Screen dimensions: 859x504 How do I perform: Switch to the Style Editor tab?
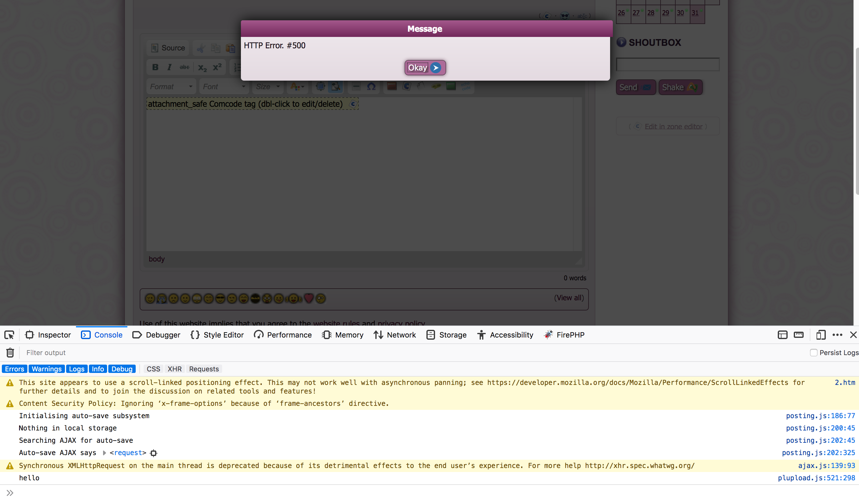[217, 335]
